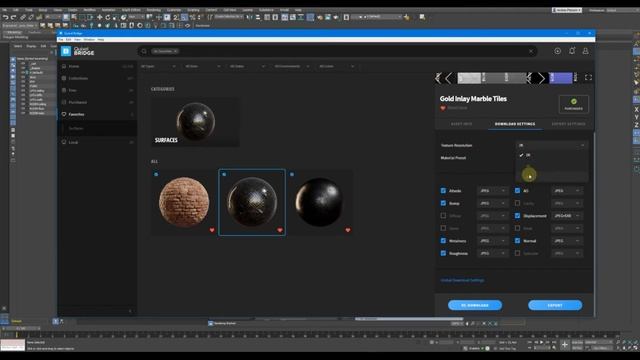This screenshot has width=640, height=360.
Task: Expand preview to fullscreen
Action: pyautogui.click(x=588, y=78)
